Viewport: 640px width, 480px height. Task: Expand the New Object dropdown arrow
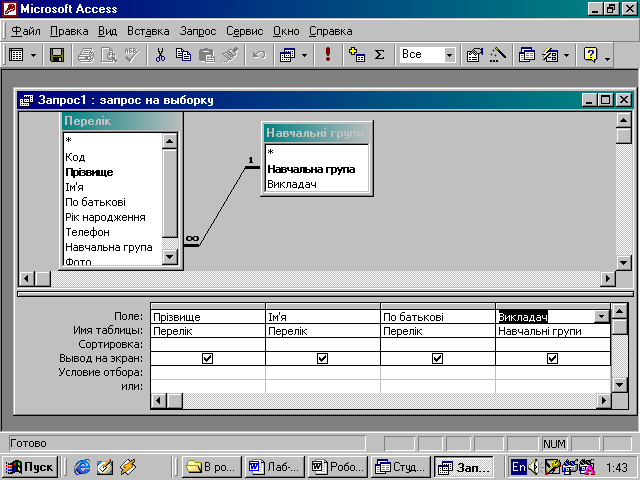click(x=567, y=55)
